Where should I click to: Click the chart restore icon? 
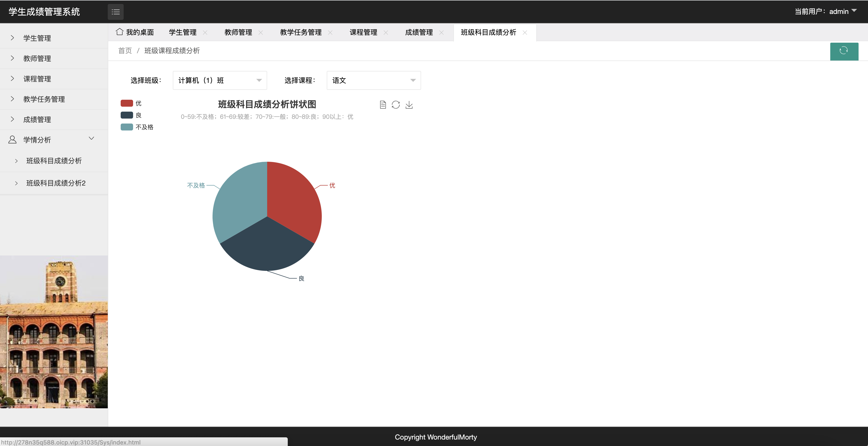point(396,105)
